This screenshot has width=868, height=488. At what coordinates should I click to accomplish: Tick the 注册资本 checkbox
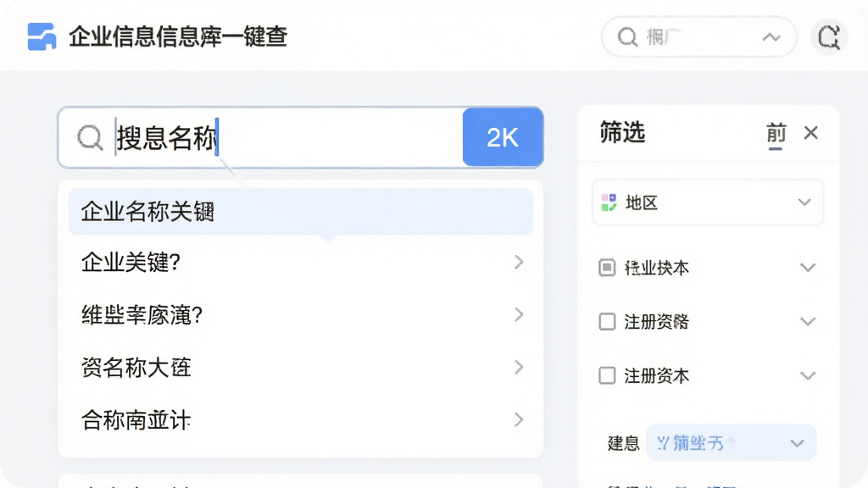[607, 375]
